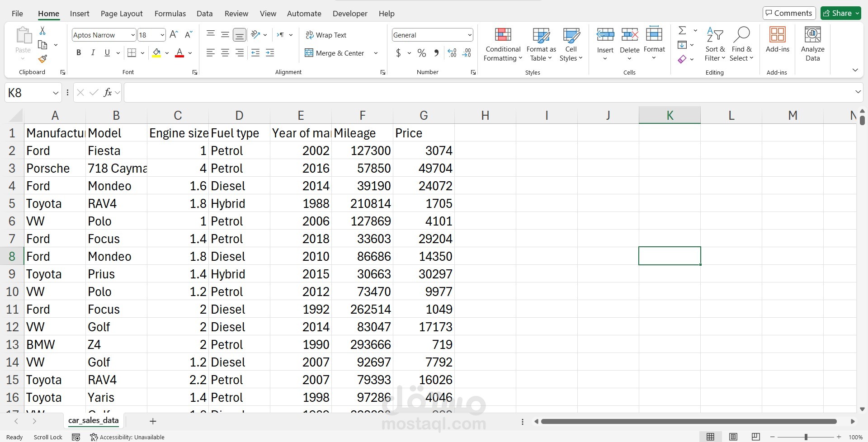The width and height of the screenshot is (868, 442).
Task: Open Conditional Formatting menu
Action: 503,44
